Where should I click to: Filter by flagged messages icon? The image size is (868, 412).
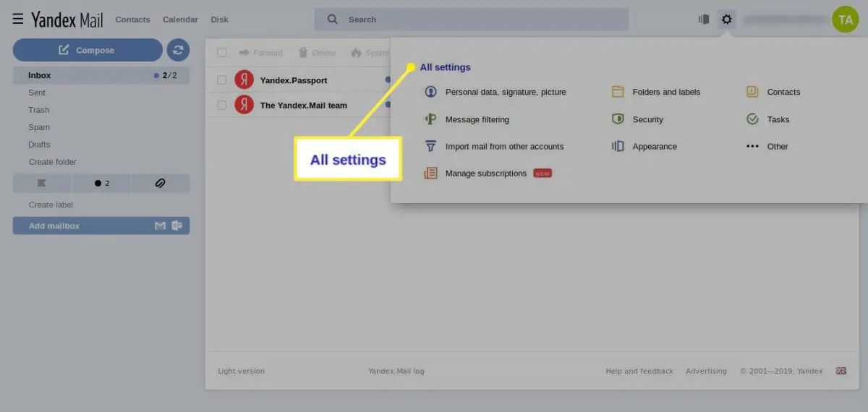click(x=42, y=184)
